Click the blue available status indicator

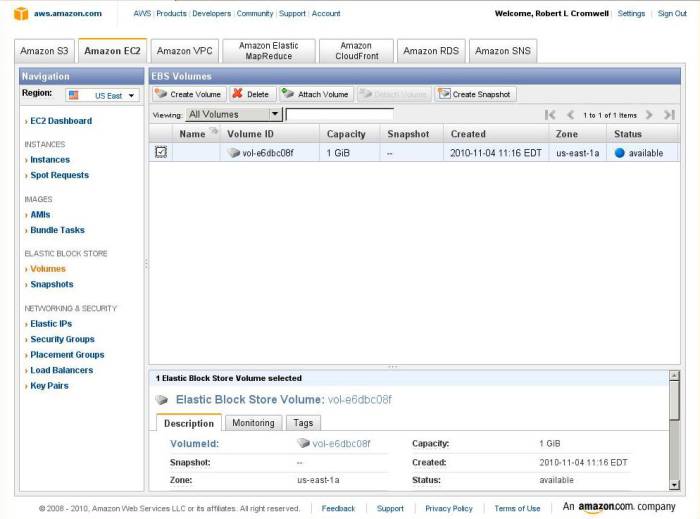(619, 153)
